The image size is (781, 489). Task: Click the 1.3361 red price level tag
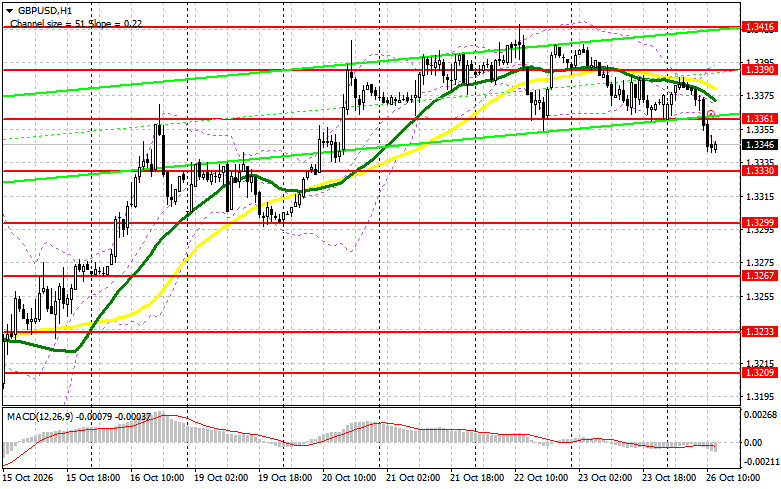760,119
